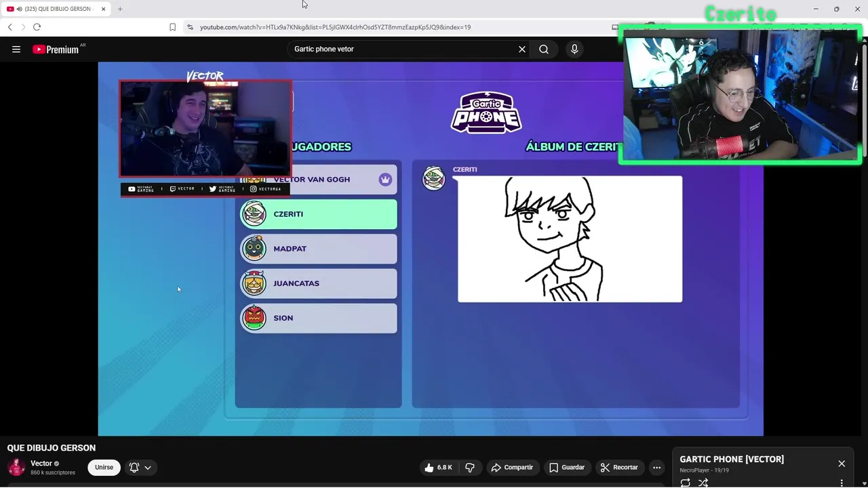Select the QUE DIBUJO GERSON browser tab

point(56,9)
